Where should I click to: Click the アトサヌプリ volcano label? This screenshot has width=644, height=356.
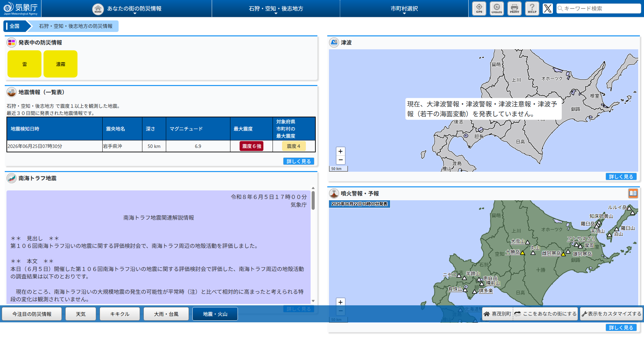pos(581,239)
